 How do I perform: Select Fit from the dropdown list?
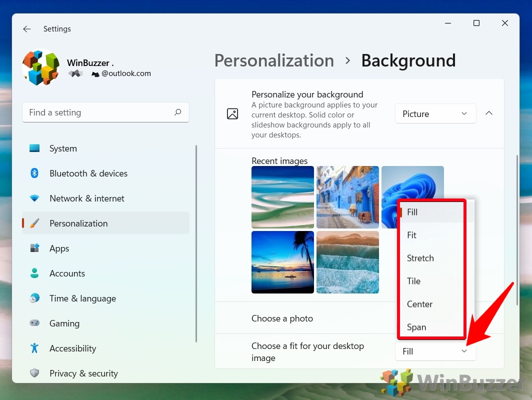click(412, 235)
